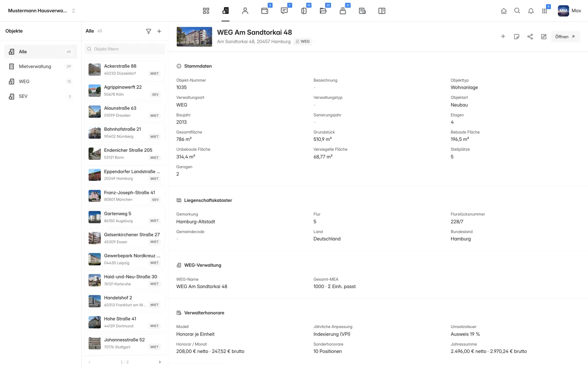This screenshot has height=368, width=588.
Task: Click the Objekt filtern search field
Action: 125,49
